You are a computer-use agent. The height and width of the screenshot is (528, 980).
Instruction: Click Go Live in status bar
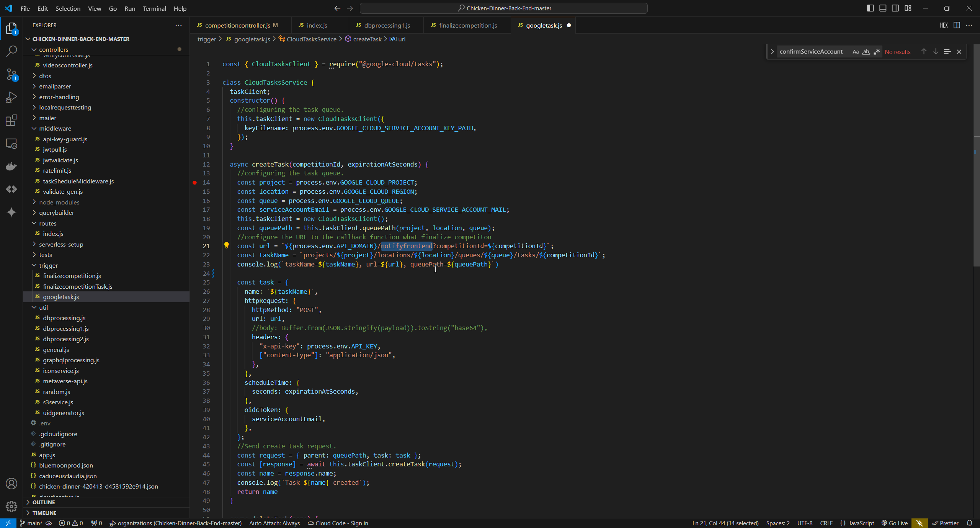[895, 523]
